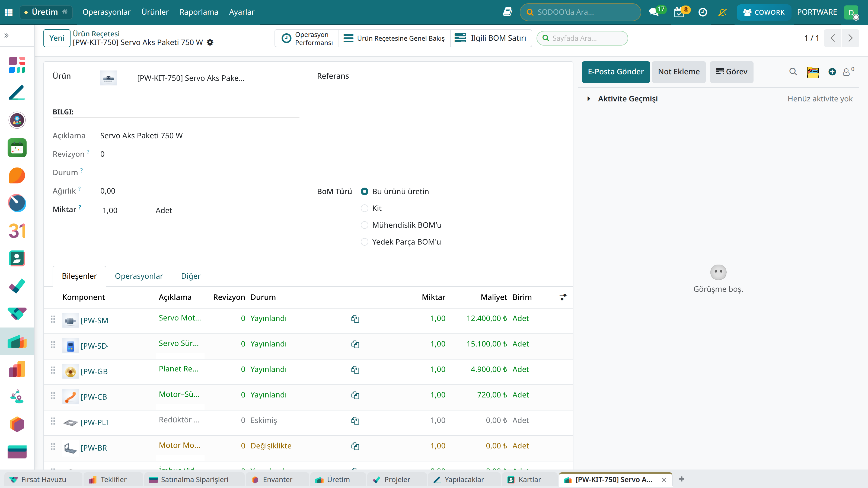This screenshot has height=488, width=868.
Task: Go to next record with right chevron
Action: 850,38
